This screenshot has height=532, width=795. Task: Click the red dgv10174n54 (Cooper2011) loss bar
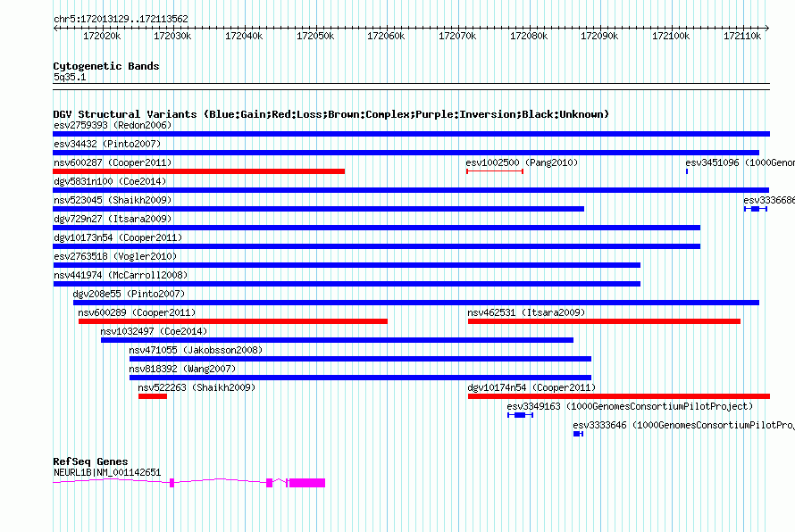pyautogui.click(x=618, y=396)
